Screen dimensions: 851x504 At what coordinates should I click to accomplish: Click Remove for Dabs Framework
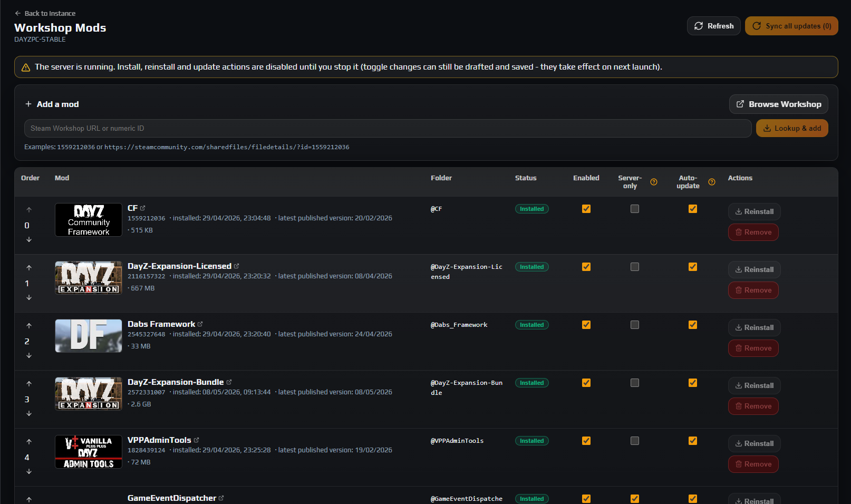pos(753,348)
